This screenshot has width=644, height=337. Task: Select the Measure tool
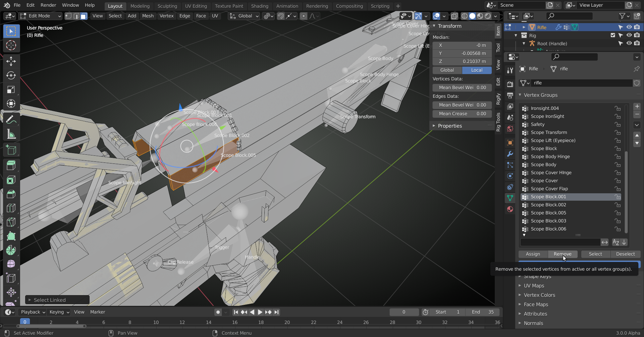tap(11, 134)
